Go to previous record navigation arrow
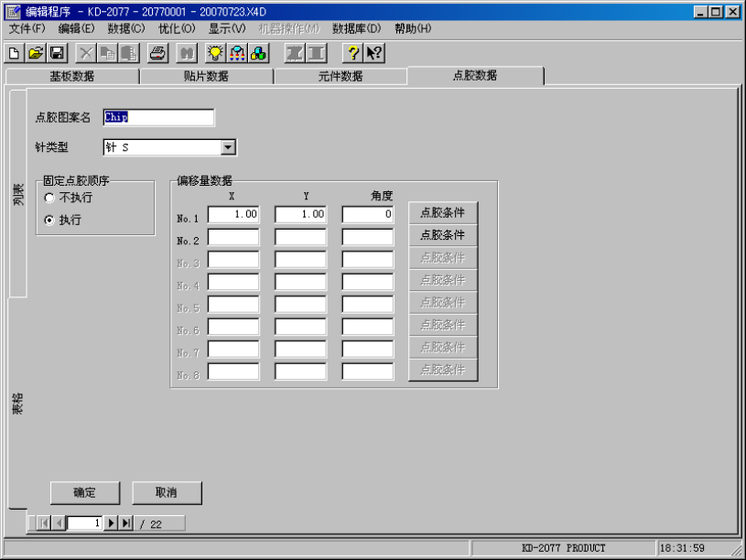The height and width of the screenshot is (560, 746). tap(59, 523)
